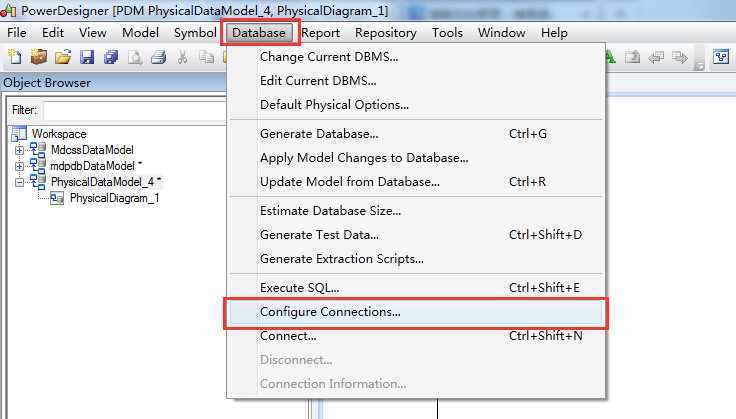Expand the mdpdbDataModel tree node
Screen dimensions: 736x419
[x=19, y=167]
